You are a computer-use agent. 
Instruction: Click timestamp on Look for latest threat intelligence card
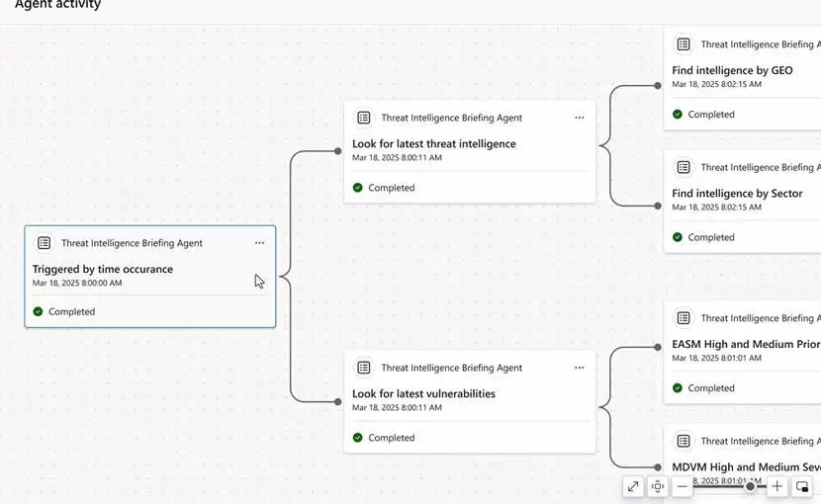click(x=397, y=157)
